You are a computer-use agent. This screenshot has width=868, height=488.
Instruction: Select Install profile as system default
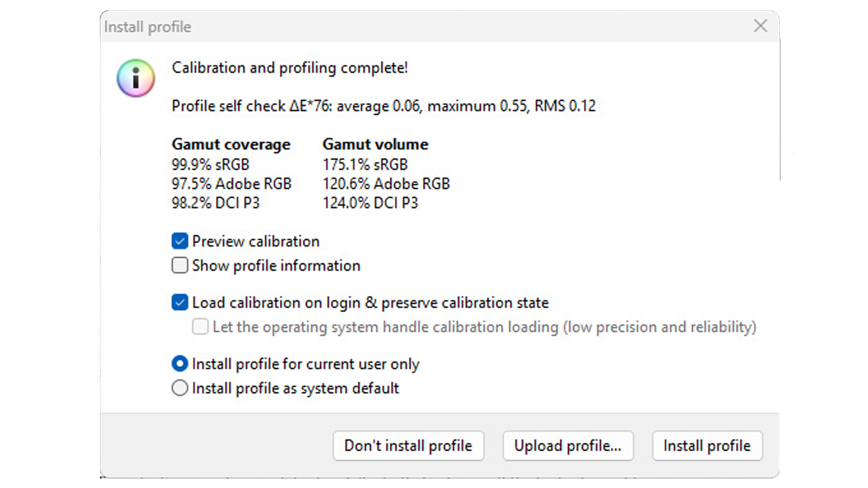[x=180, y=388]
